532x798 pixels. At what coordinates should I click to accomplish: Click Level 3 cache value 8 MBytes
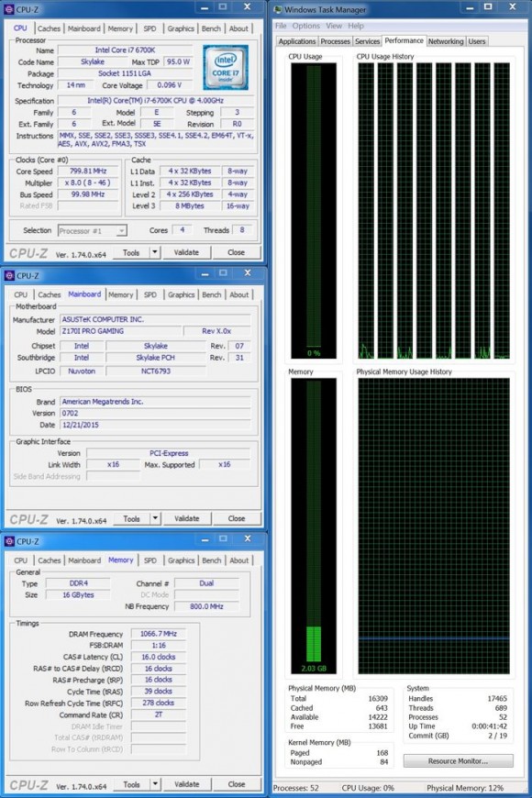(189, 206)
